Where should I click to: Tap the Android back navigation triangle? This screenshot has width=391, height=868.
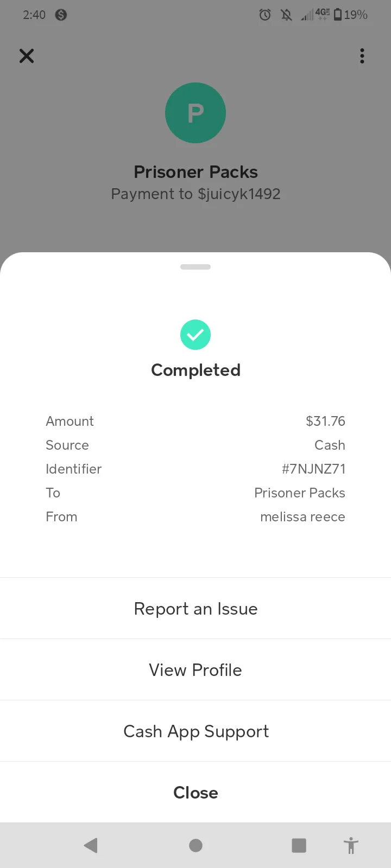pos(91,845)
